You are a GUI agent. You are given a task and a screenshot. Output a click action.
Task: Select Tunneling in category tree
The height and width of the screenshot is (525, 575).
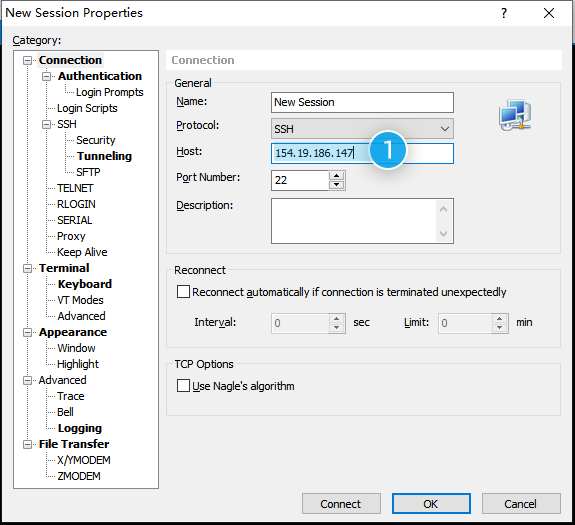point(104,156)
